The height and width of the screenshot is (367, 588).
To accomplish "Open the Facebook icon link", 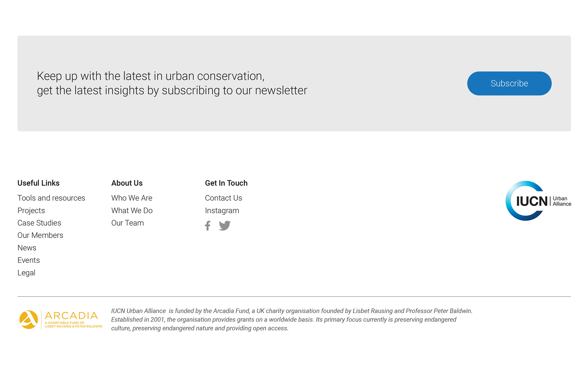I will coord(208,226).
